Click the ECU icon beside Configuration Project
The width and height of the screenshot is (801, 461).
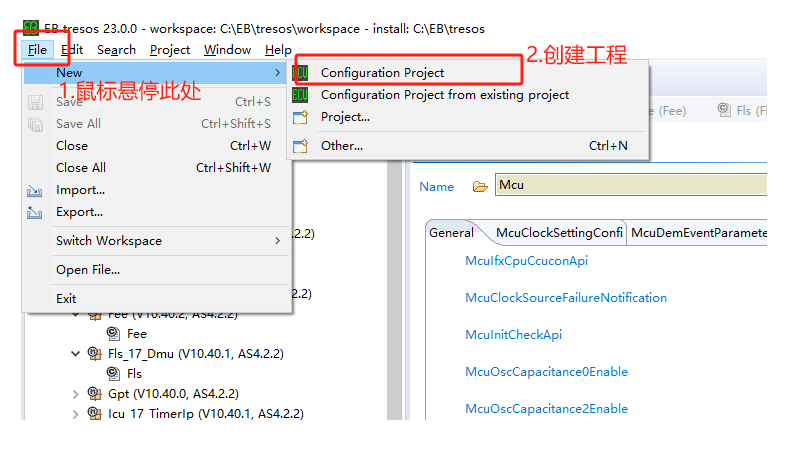[x=301, y=73]
